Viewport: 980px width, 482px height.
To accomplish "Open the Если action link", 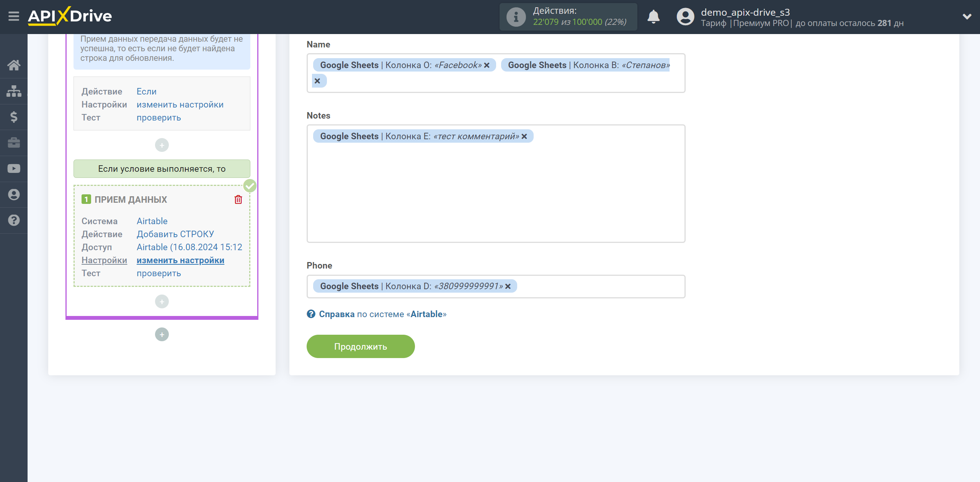I will (x=147, y=92).
